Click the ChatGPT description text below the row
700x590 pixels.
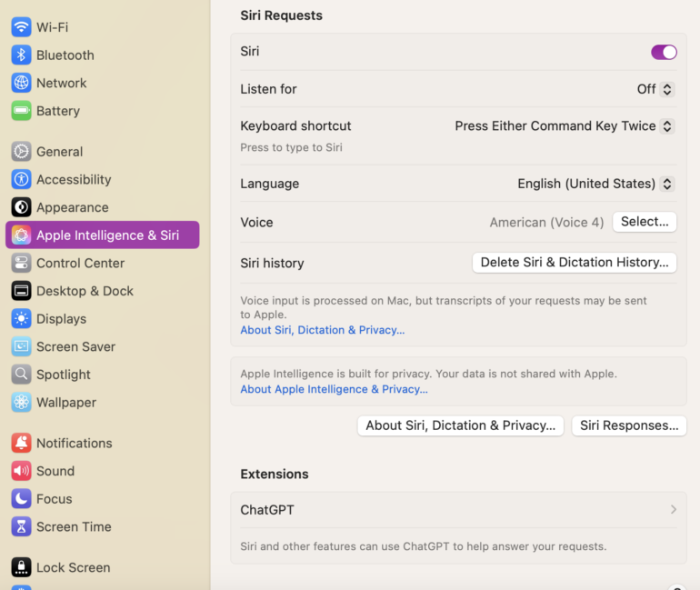(424, 546)
